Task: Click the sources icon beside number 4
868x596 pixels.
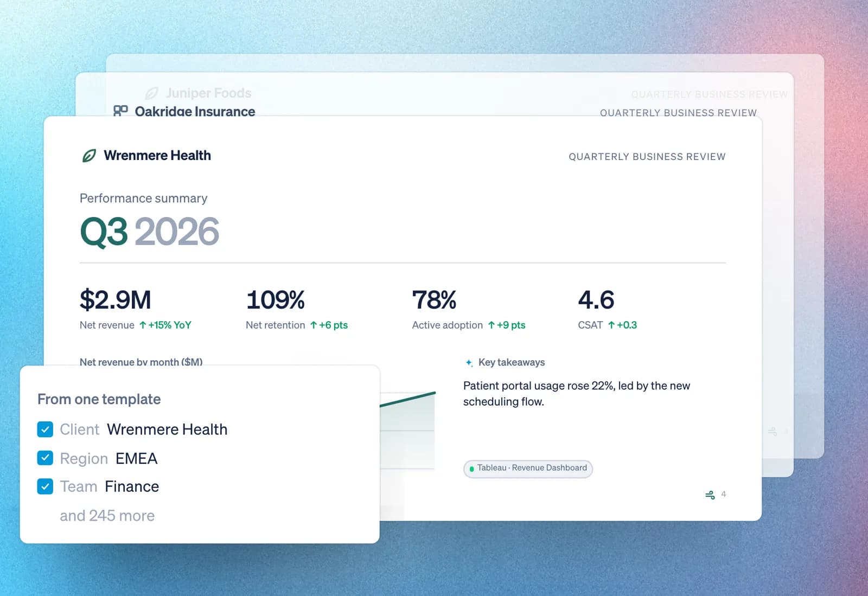Action: 710,495
